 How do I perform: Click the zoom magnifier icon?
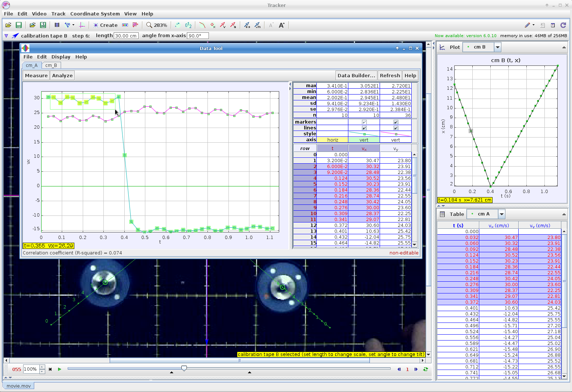(x=149, y=25)
